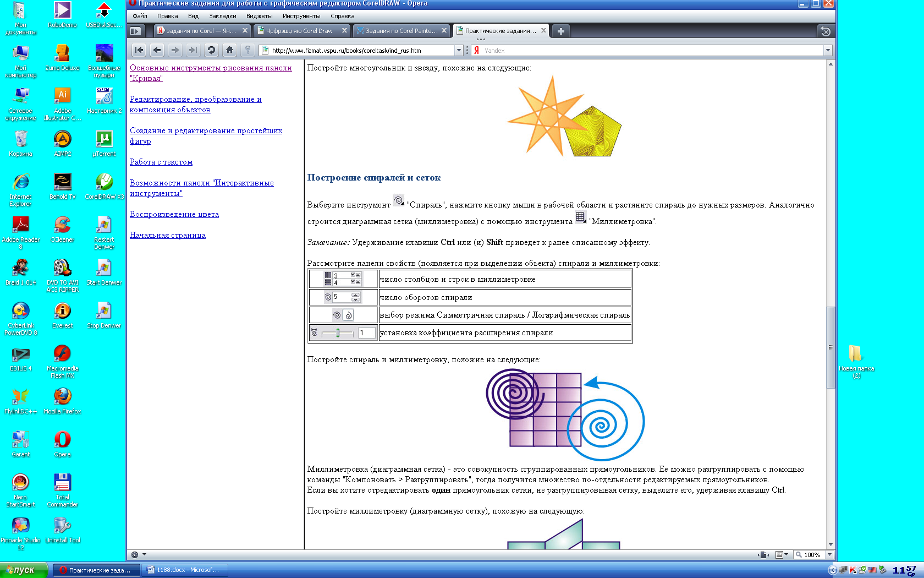924x578 pixels.
Task: Open the Виджеты menu
Action: click(x=259, y=16)
